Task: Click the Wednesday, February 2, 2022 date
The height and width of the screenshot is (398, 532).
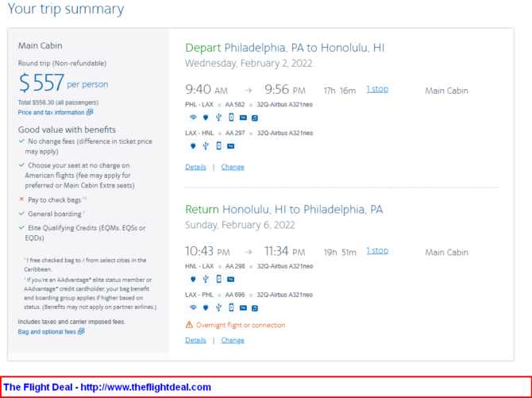Action: pyautogui.click(x=249, y=64)
